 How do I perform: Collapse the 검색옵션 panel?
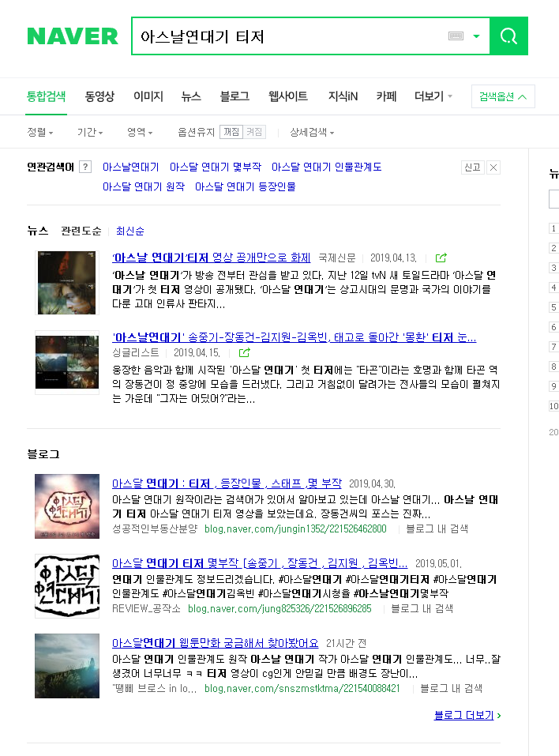pos(503,96)
